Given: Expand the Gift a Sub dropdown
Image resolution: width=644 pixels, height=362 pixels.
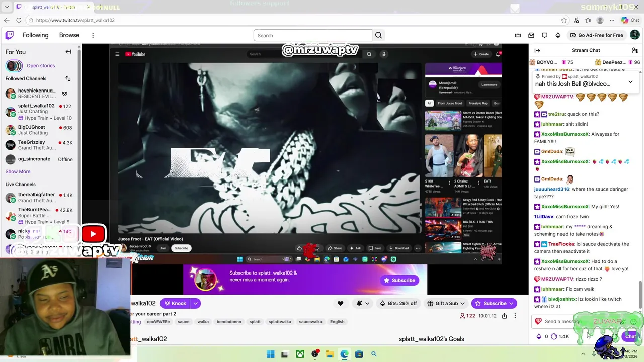Looking at the screenshot, I should click(462, 303).
